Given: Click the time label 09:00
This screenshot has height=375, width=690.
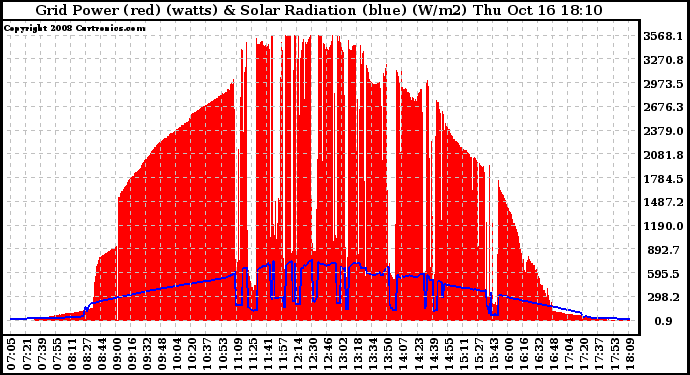Looking at the screenshot, I should tap(117, 354).
